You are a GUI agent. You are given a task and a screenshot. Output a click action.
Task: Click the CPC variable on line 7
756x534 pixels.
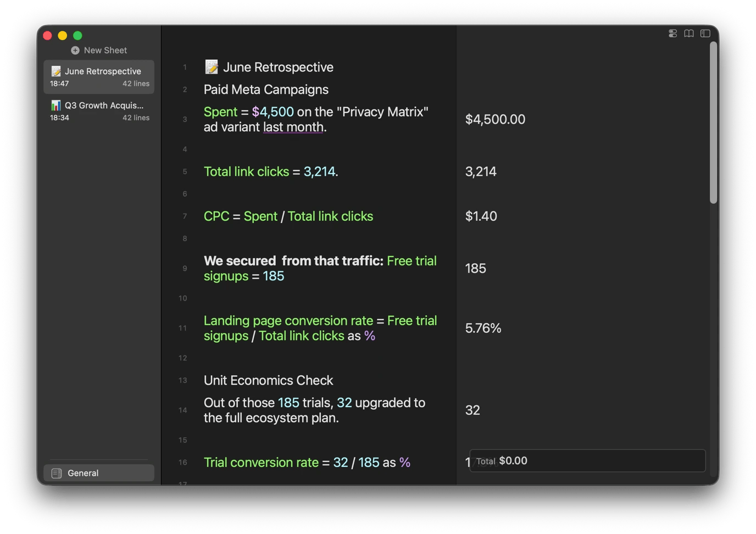coord(216,216)
